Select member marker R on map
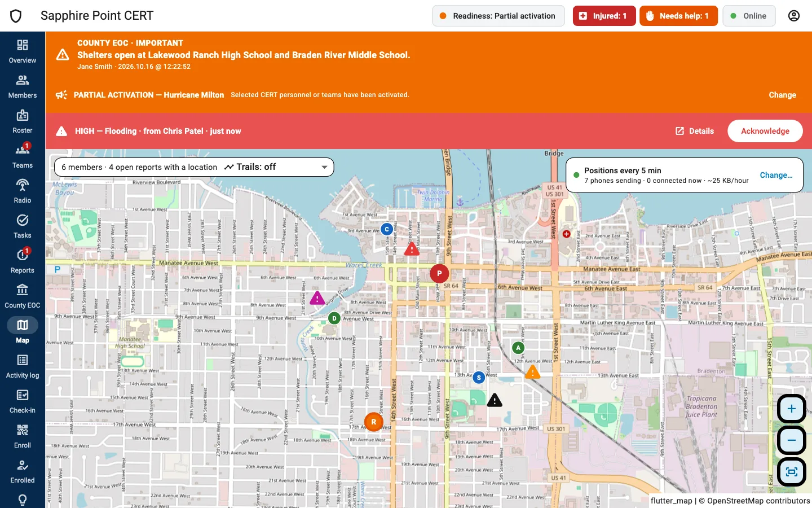Viewport: 812px width, 508px height. pos(373,422)
